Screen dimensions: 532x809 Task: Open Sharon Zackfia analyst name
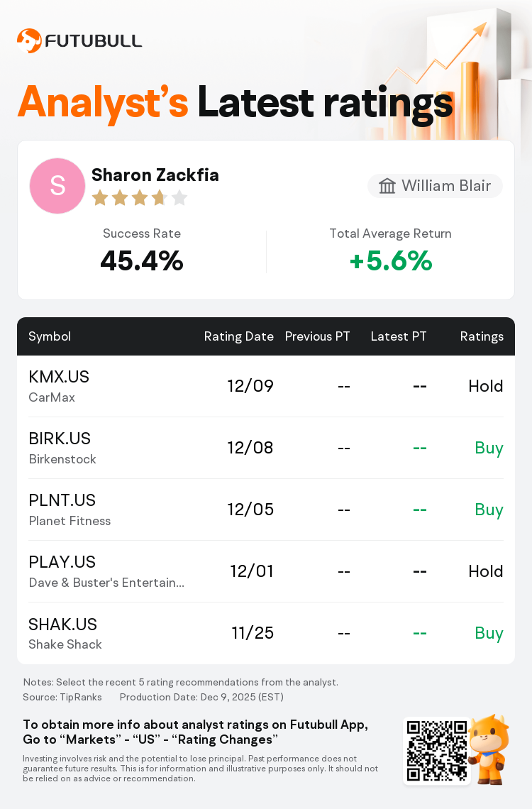pyautogui.click(x=155, y=175)
